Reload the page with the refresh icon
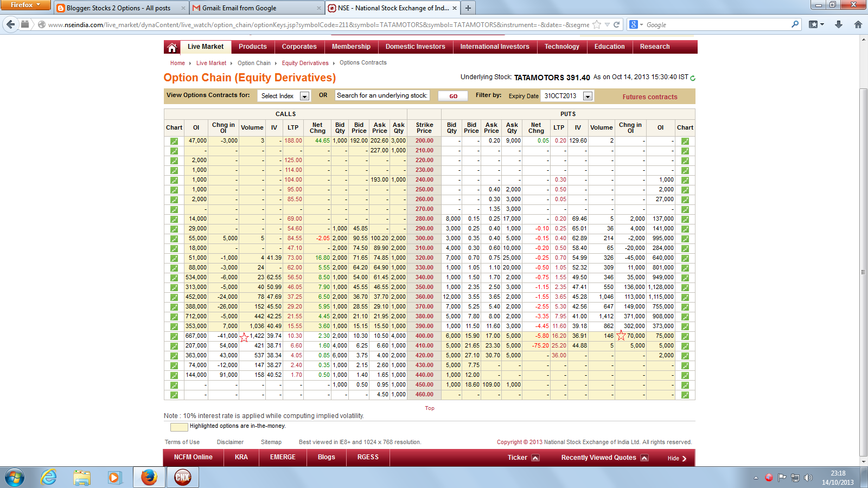The height and width of the screenshot is (488, 868). pos(616,24)
